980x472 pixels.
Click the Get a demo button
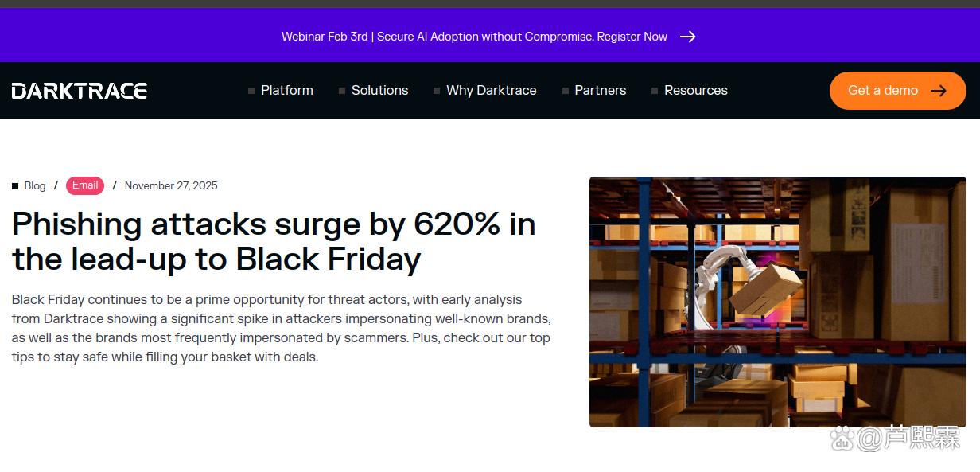click(x=897, y=91)
